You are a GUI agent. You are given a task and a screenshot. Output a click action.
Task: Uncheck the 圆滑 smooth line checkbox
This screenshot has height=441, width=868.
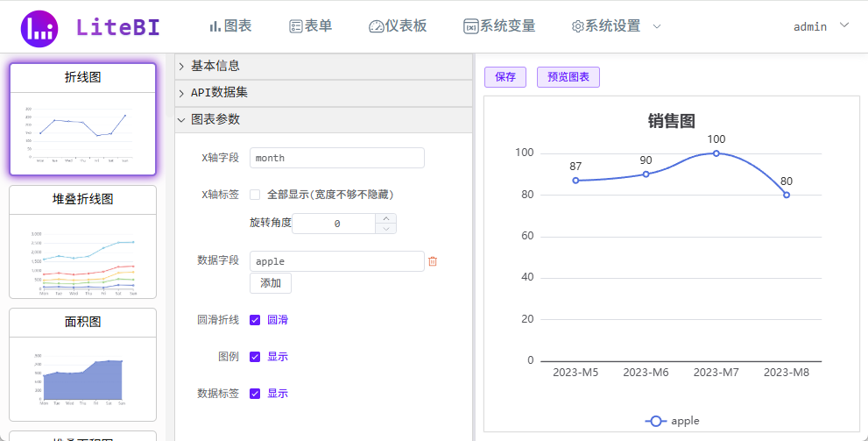click(x=255, y=320)
